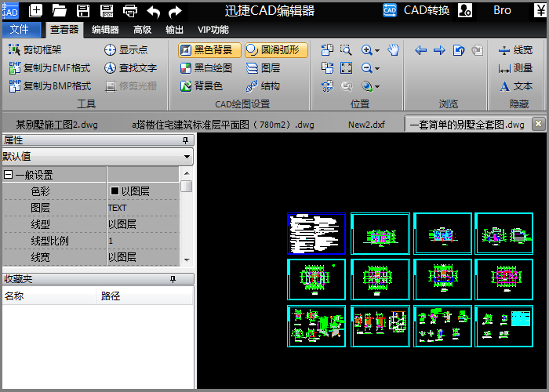Click the New file icon

tap(35, 11)
